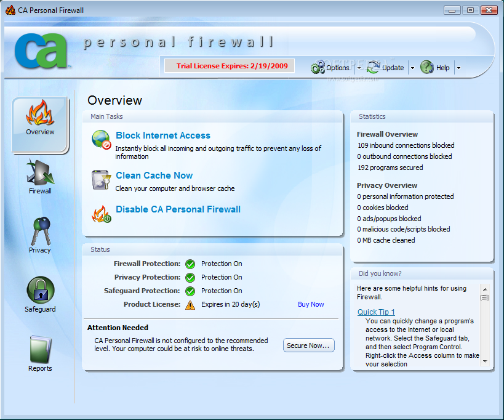Click the Statistics panel header
This screenshot has width=504, height=420.
click(x=422, y=116)
